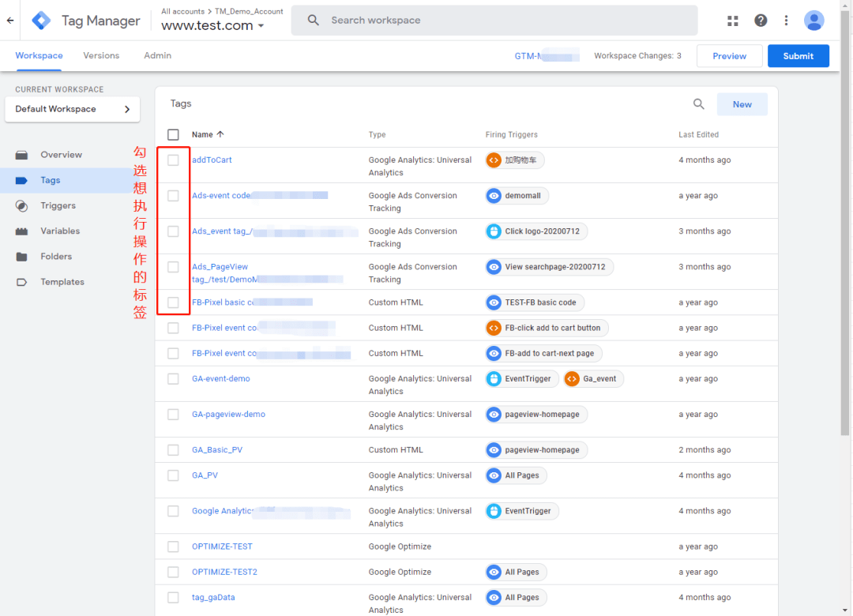The image size is (853, 616).
Task: Check the Ads_PageView tag checkbox
Action: [173, 267]
